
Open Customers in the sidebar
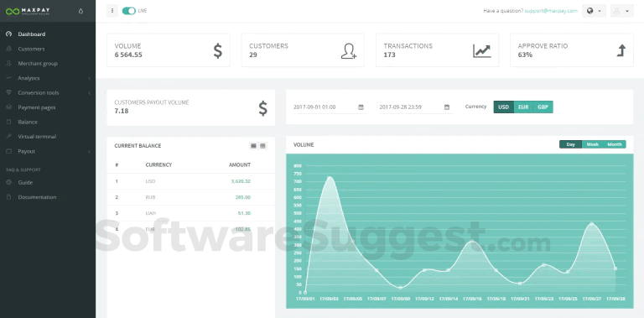(x=31, y=49)
